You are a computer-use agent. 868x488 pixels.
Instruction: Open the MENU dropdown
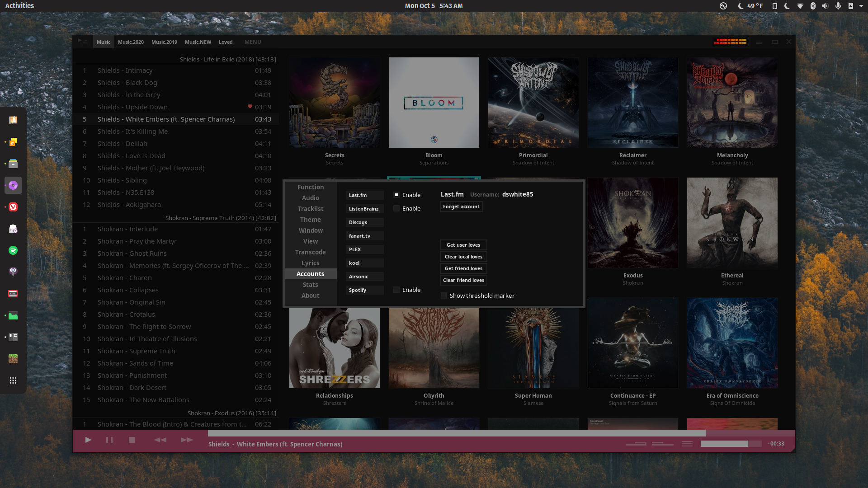click(253, 42)
